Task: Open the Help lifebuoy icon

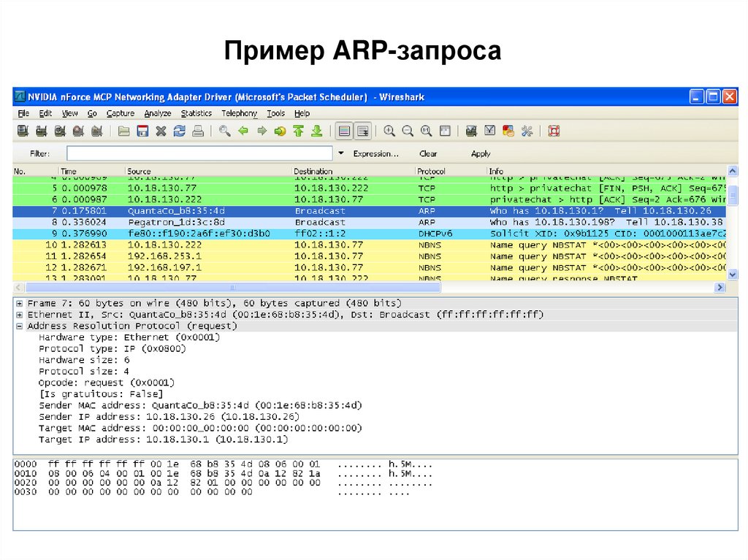Action: pos(554,131)
